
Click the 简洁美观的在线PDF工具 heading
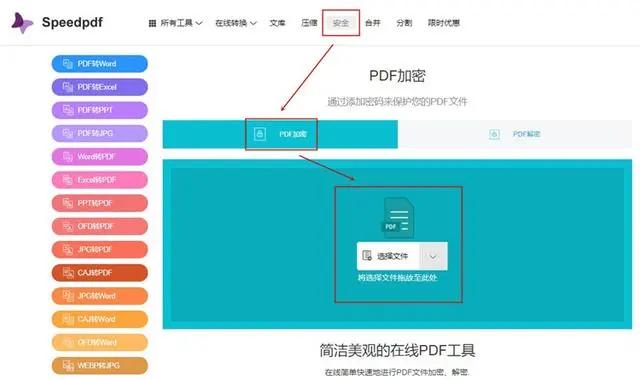(397, 351)
